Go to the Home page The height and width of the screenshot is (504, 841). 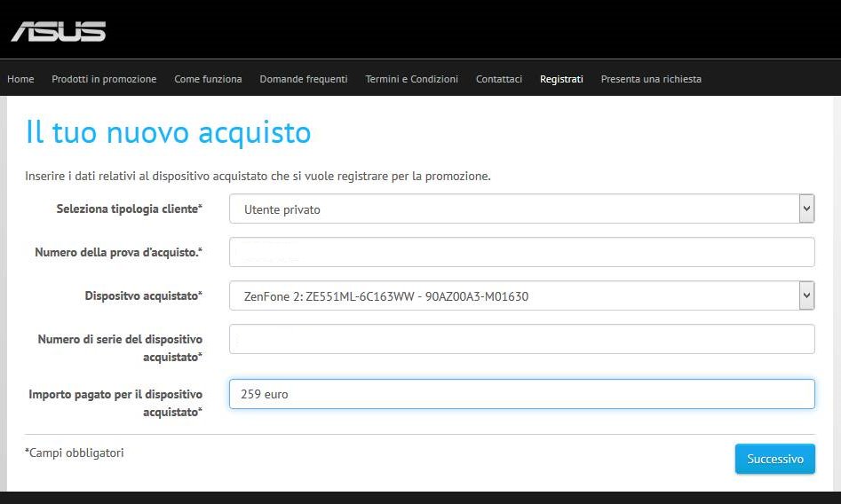pyautogui.click(x=20, y=79)
